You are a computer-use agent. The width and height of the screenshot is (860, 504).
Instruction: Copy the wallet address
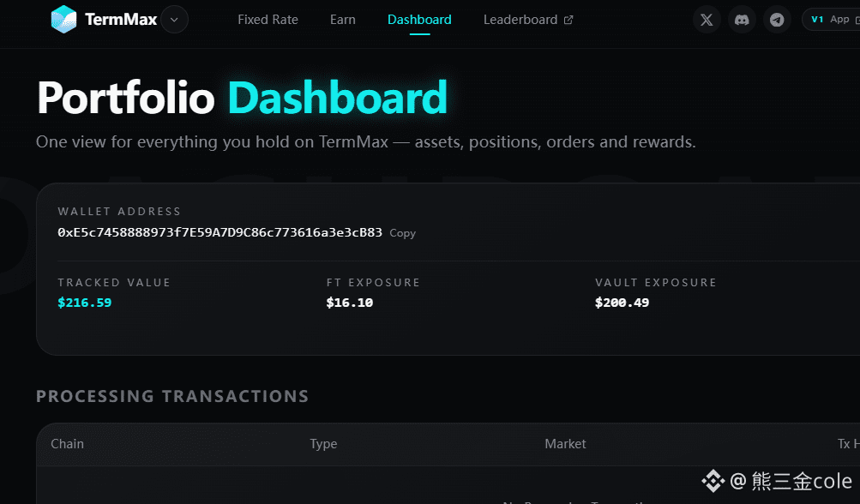[x=403, y=233]
